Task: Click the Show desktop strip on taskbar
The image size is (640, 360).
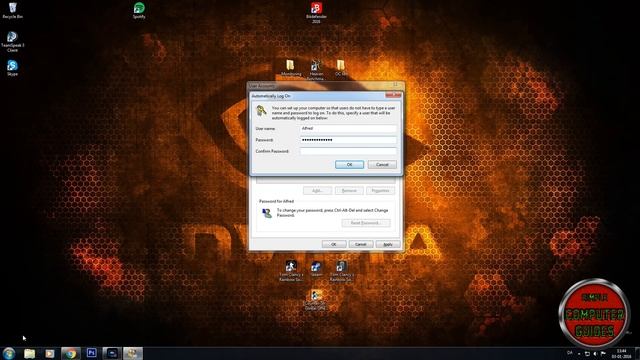Action: pos(637,353)
